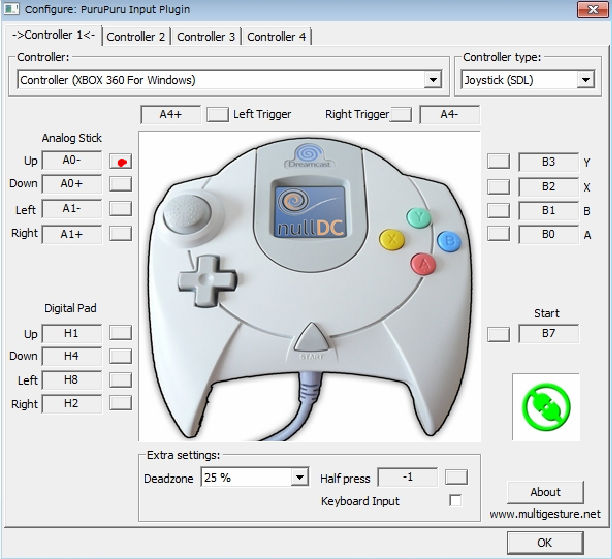Viewport: 612px width, 559px height.
Task: Click the Analog Stick Down mapping button
Action: [120, 184]
